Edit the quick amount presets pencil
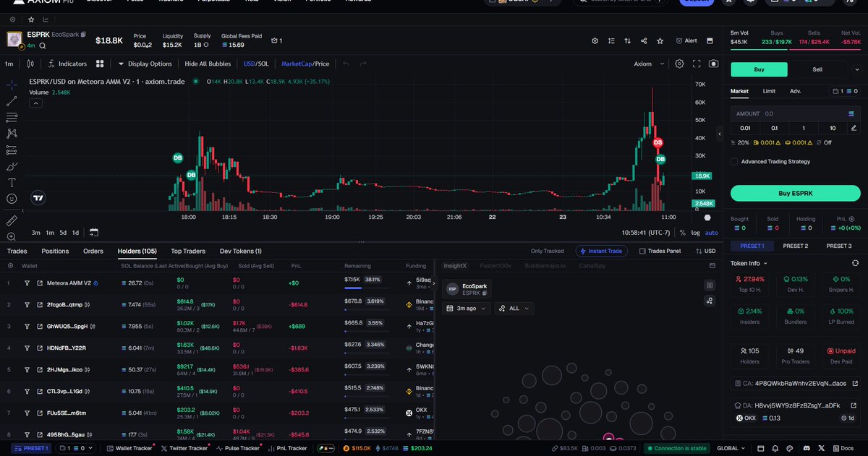This screenshot has height=456, width=868. pyautogui.click(x=854, y=128)
